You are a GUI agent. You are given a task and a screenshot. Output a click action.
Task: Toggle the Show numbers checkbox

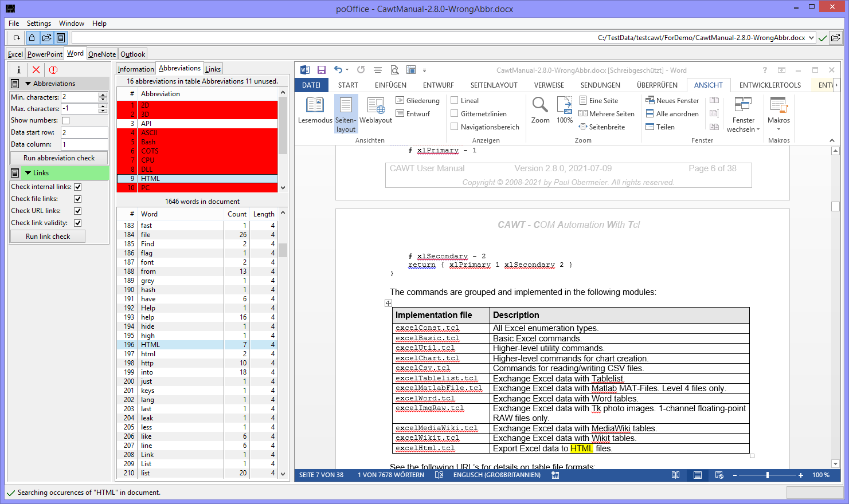coord(65,120)
